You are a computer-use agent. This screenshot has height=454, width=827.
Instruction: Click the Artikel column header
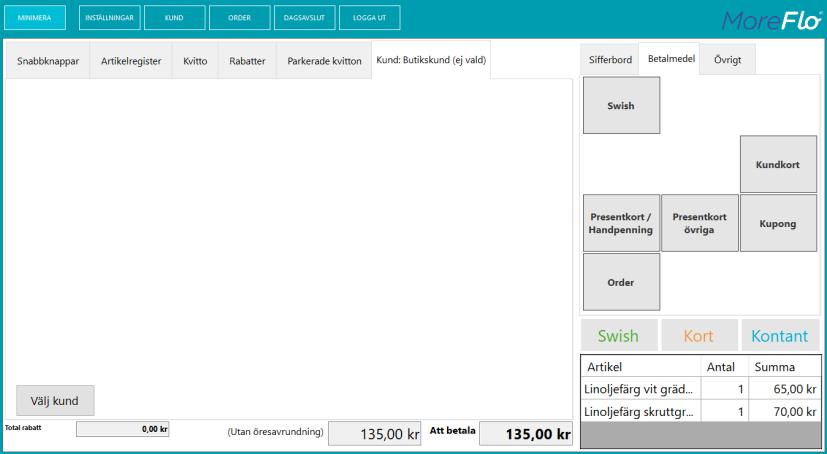click(x=641, y=366)
